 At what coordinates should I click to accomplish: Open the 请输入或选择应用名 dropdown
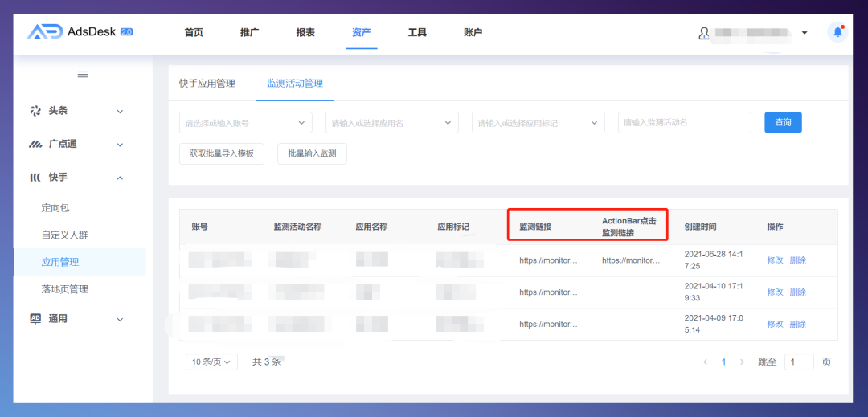tap(392, 123)
